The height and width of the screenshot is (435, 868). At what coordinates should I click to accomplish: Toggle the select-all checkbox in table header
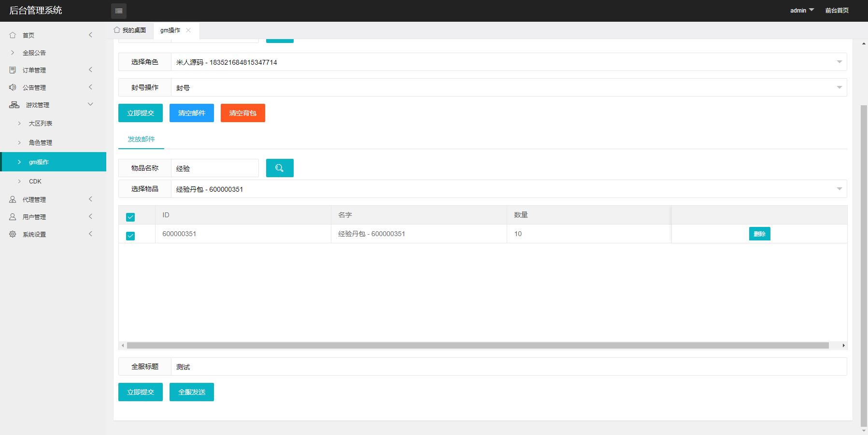click(x=130, y=217)
